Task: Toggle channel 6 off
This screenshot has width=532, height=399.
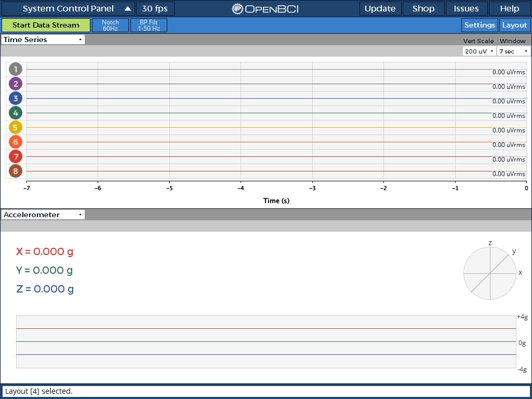Action: pyautogui.click(x=15, y=141)
